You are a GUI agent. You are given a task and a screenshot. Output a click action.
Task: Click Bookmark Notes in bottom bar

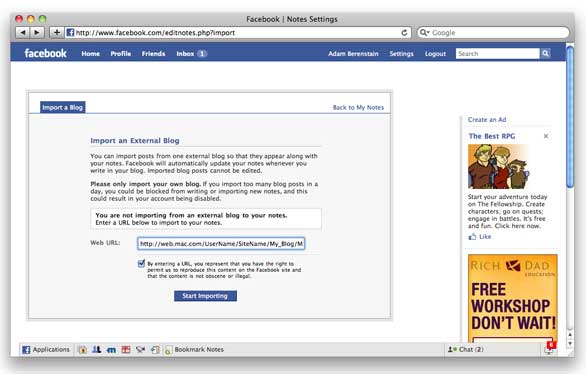199,349
